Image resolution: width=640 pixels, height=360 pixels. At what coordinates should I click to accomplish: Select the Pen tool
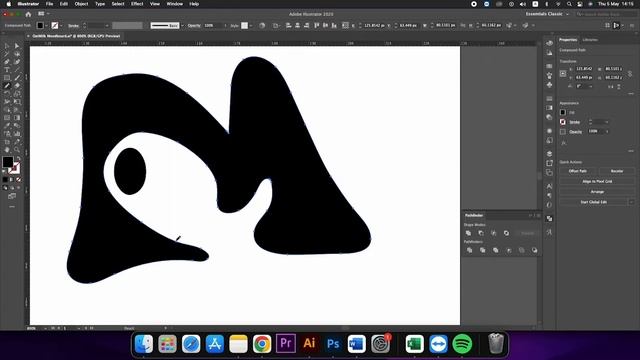[7, 62]
